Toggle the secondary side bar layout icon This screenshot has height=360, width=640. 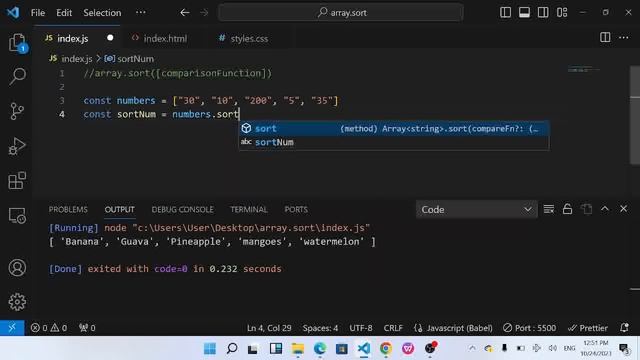click(543, 13)
